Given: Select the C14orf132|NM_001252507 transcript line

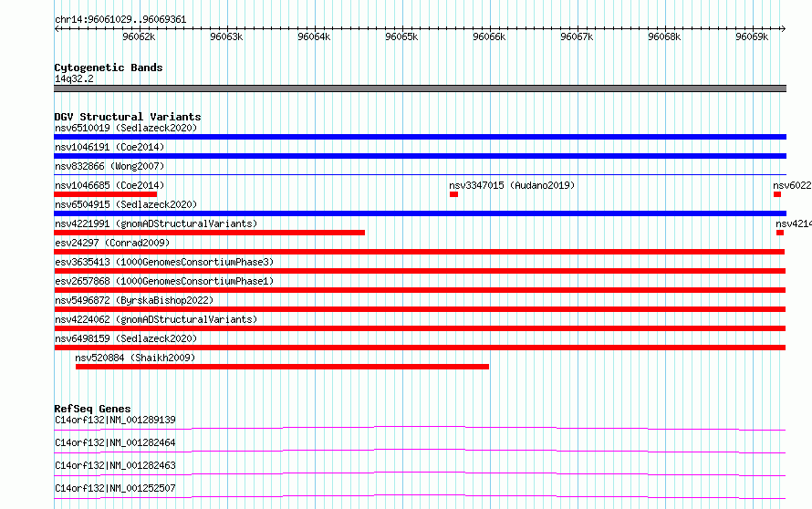Looking at the screenshot, I should [x=420, y=496].
